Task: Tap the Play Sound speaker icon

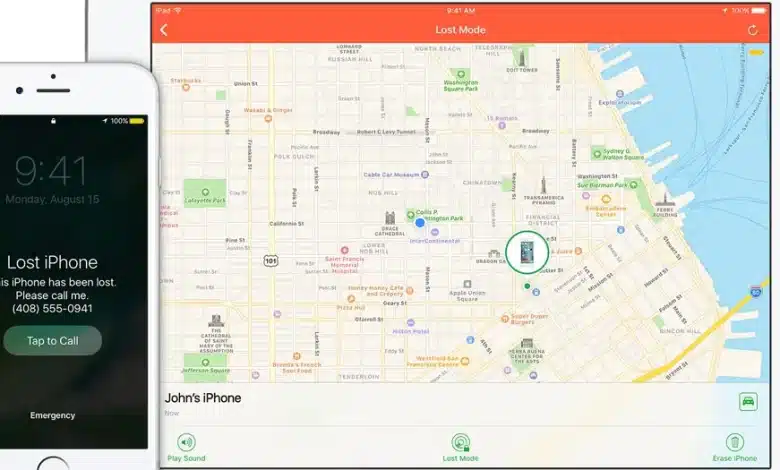Action: tap(187, 442)
